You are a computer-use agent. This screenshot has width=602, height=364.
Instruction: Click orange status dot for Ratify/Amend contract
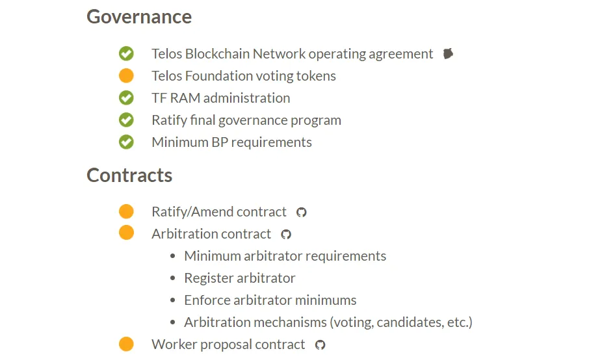126,211
